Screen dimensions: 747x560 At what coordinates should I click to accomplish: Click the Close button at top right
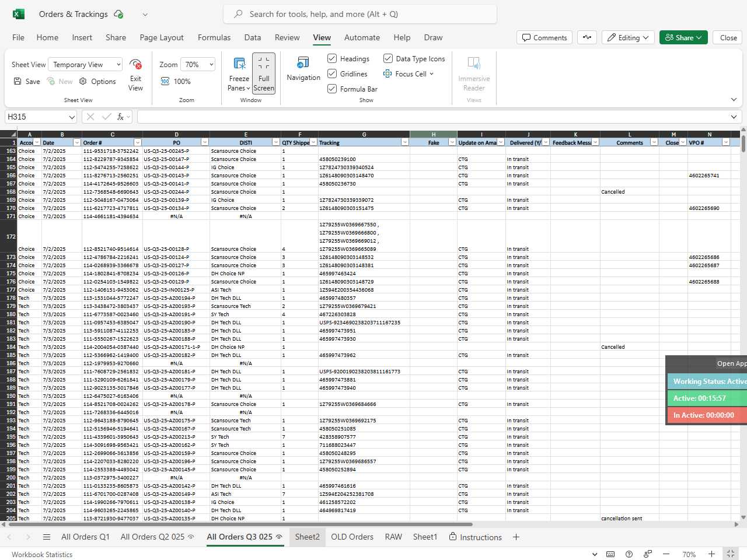click(728, 37)
